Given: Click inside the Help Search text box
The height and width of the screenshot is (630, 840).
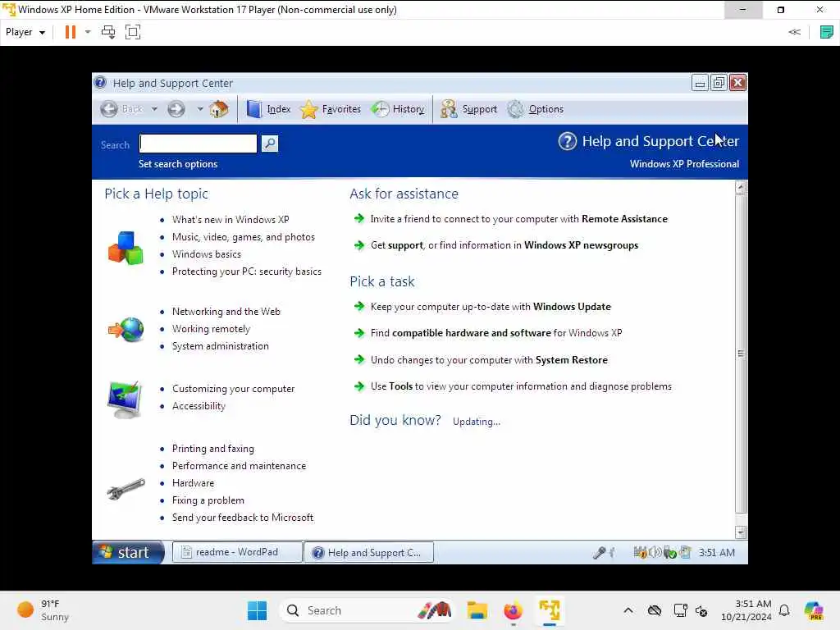Looking at the screenshot, I should [x=199, y=144].
